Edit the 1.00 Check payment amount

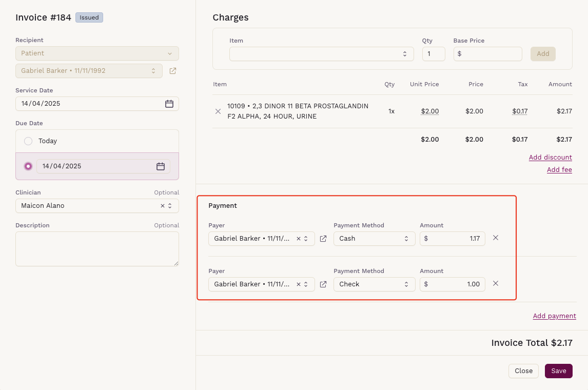452,285
